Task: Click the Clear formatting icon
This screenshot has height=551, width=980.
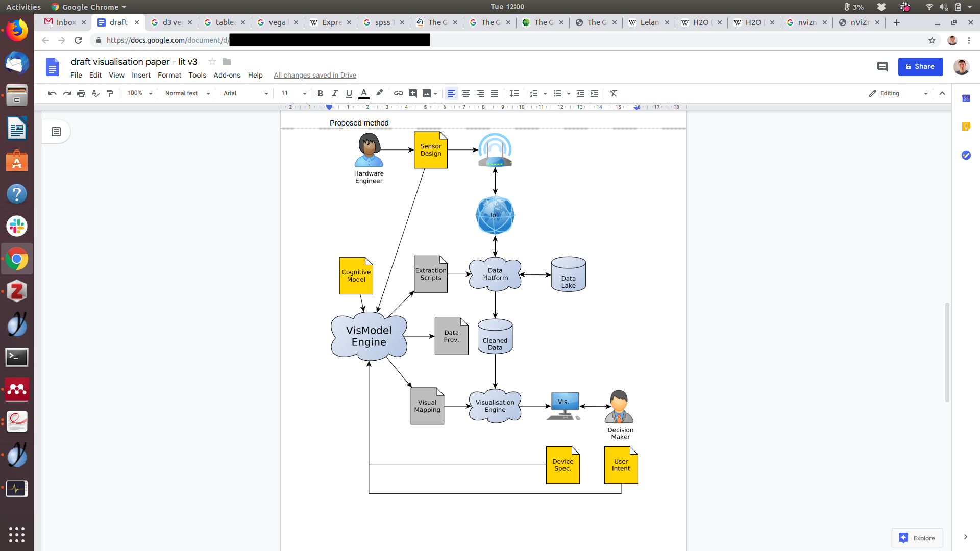Action: [x=614, y=93]
